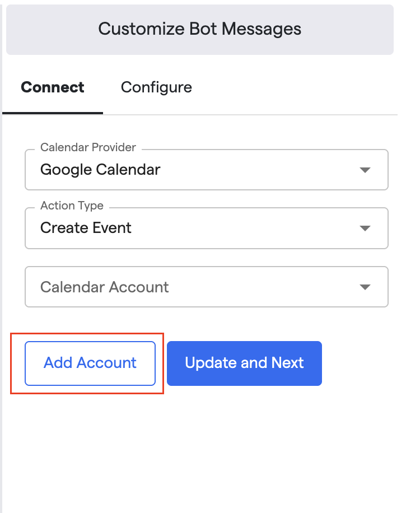Click the Google Calendar selected value text
This screenshot has width=420, height=513.
pyautogui.click(x=100, y=170)
